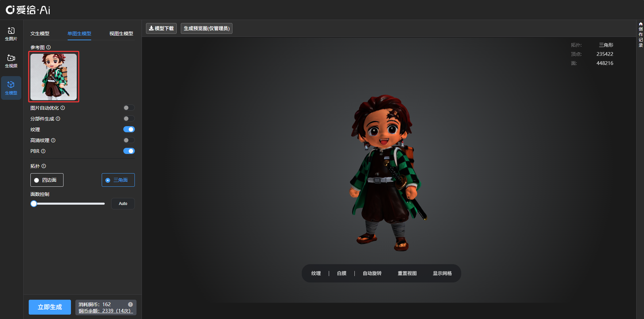
Task: Click info icon beside 分部件生成
Action: pyautogui.click(x=58, y=119)
